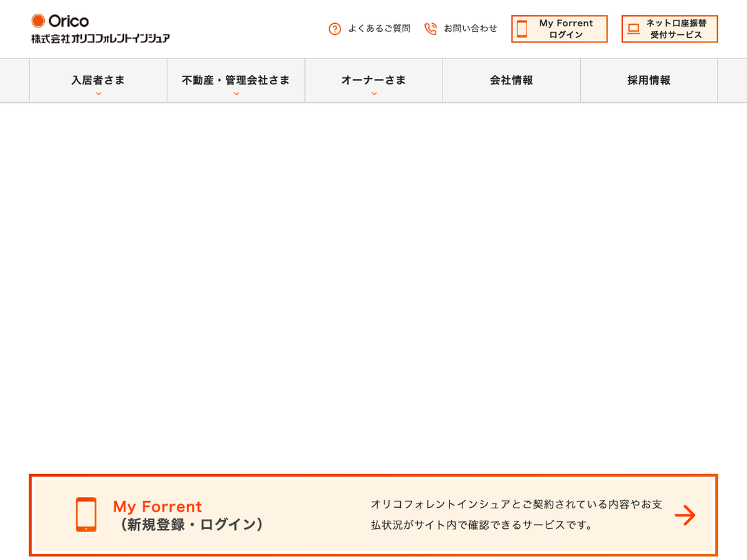Select the オーナーさま navigation label
Image resolution: width=747 pixels, height=560 pixels.
point(374,80)
